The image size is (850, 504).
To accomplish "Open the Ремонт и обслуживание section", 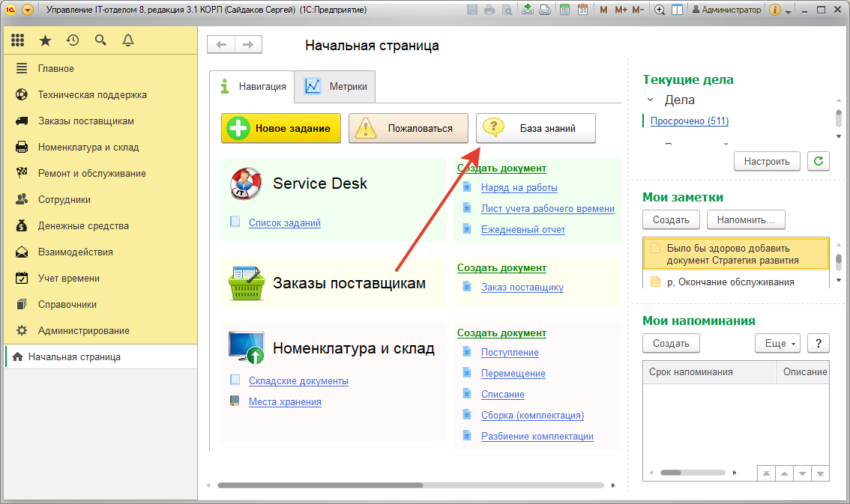I will click(x=101, y=174).
